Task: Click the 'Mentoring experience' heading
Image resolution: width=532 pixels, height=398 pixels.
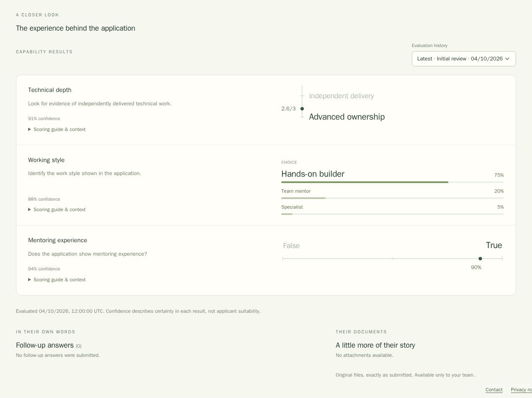Action: coord(58,240)
